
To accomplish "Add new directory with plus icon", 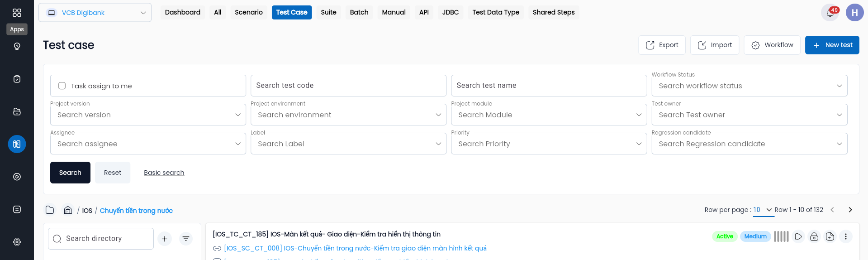I will pyautogui.click(x=165, y=239).
